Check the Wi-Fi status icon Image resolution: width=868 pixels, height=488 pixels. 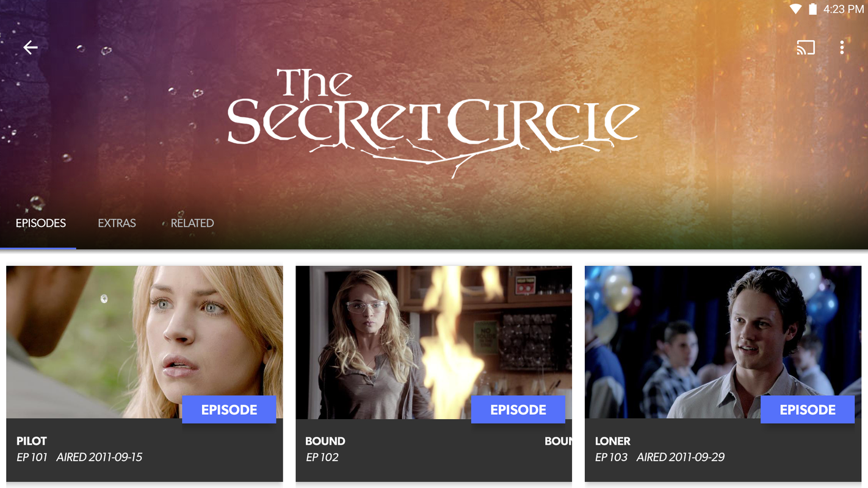tap(795, 9)
